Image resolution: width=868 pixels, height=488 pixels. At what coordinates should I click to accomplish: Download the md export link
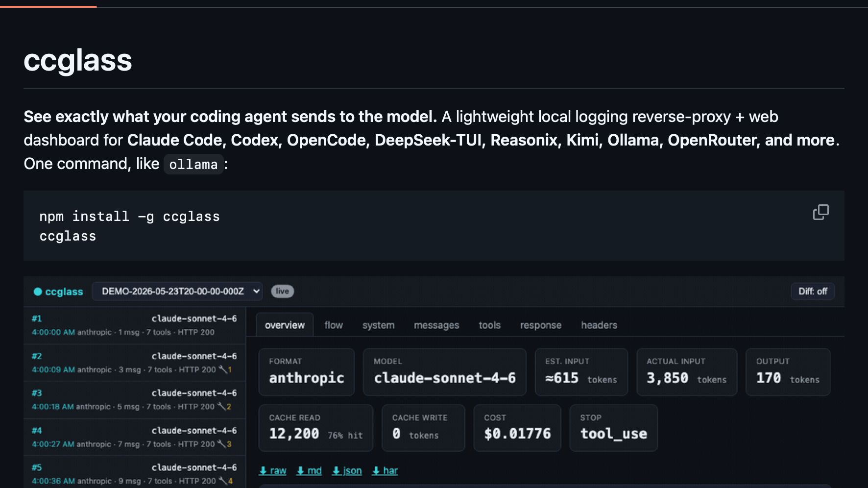pyautogui.click(x=309, y=471)
